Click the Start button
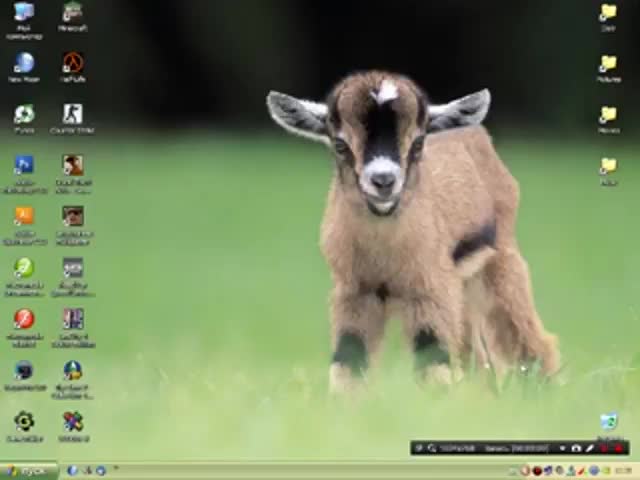Viewport: 640px width, 480px height. pos(26,471)
